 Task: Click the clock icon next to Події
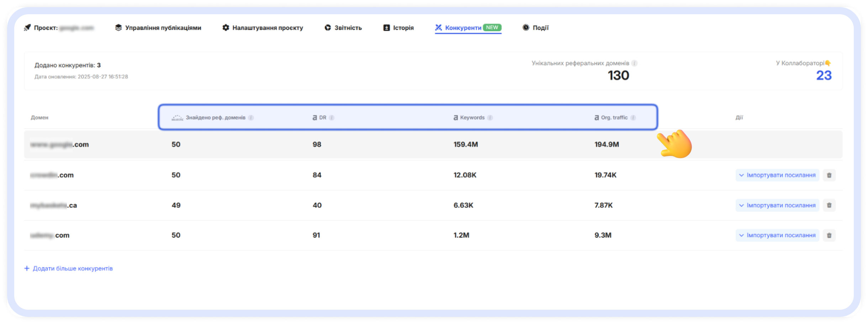[x=526, y=27]
